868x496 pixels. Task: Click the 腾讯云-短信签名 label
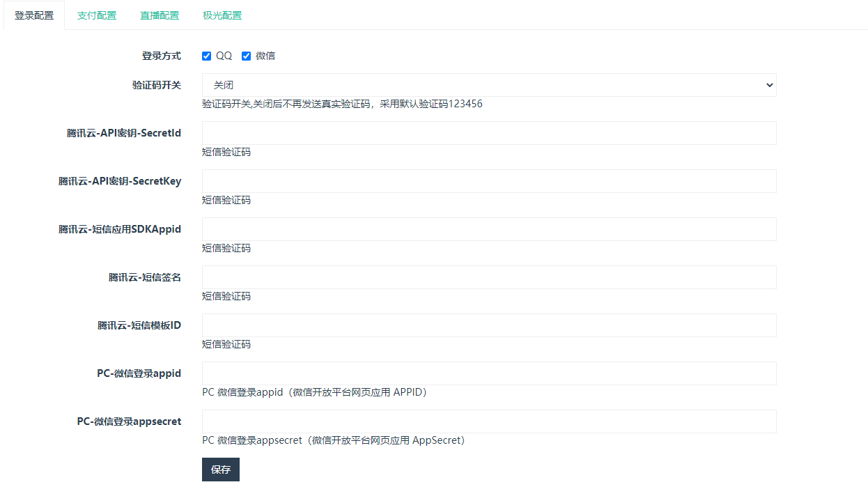click(x=145, y=277)
